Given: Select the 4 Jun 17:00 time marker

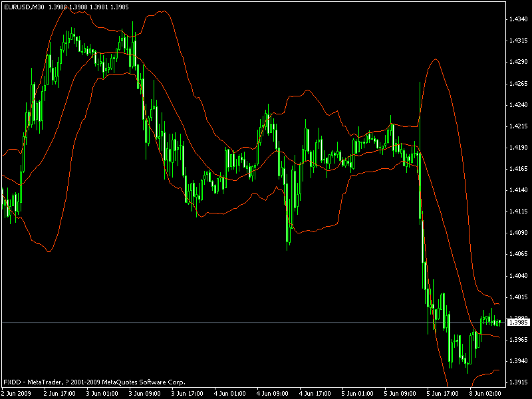Looking at the screenshot, I should [x=315, y=394].
